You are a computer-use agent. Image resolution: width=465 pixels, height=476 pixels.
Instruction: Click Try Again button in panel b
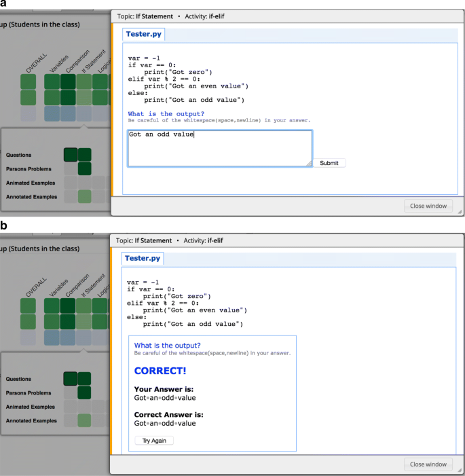tap(154, 441)
